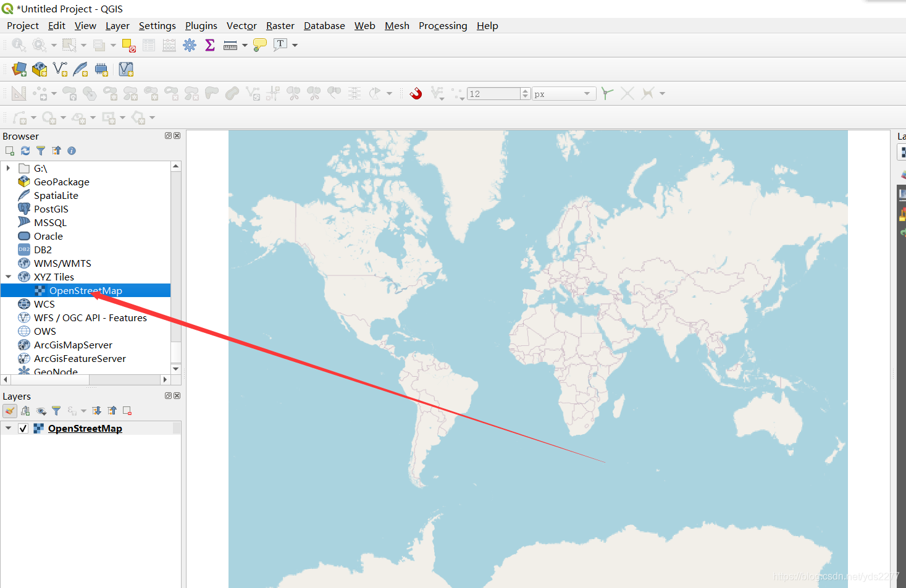Click Browser horizontal scrollbar right arrow
Screen dimensions: 906x588
pos(165,379)
